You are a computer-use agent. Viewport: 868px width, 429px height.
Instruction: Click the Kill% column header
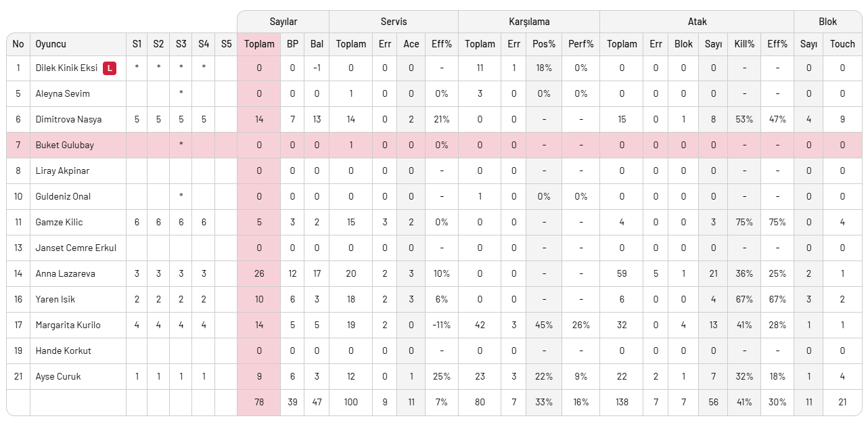(x=744, y=44)
